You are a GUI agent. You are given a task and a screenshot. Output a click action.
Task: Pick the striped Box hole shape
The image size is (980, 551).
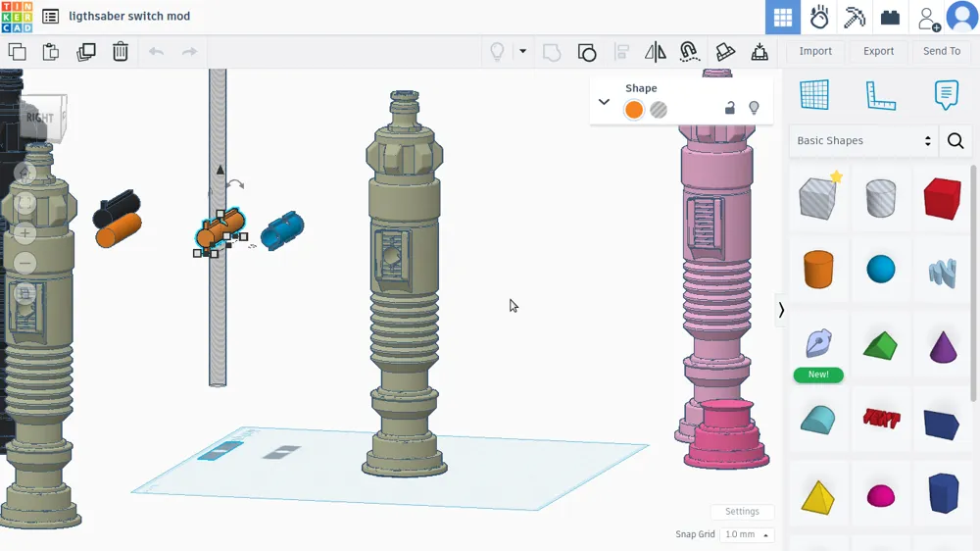[818, 197]
